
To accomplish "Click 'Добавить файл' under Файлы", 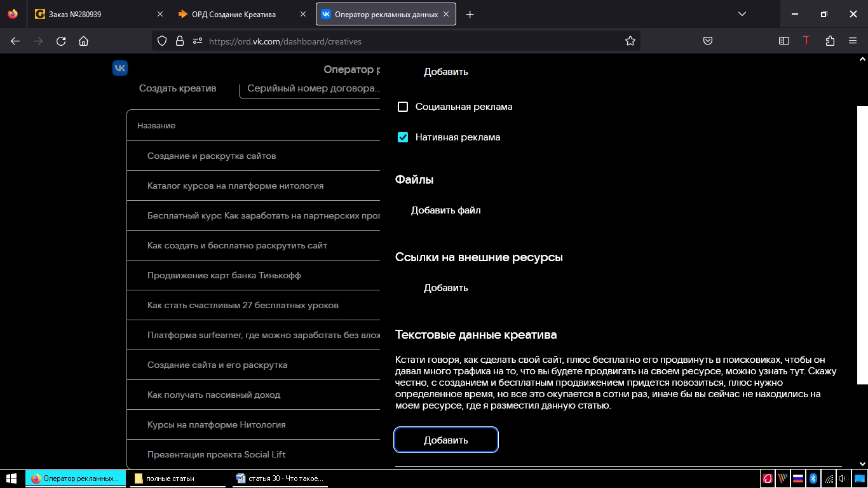I will (x=446, y=210).
